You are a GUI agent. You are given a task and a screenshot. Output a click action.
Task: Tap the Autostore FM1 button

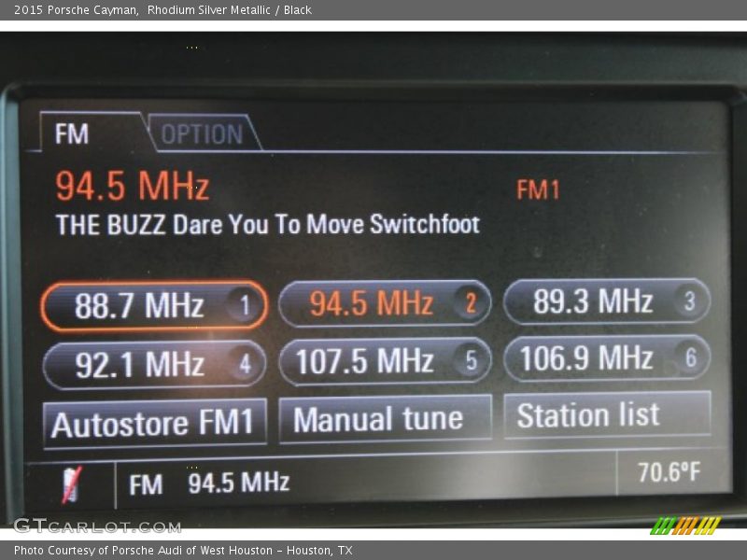coord(154,424)
